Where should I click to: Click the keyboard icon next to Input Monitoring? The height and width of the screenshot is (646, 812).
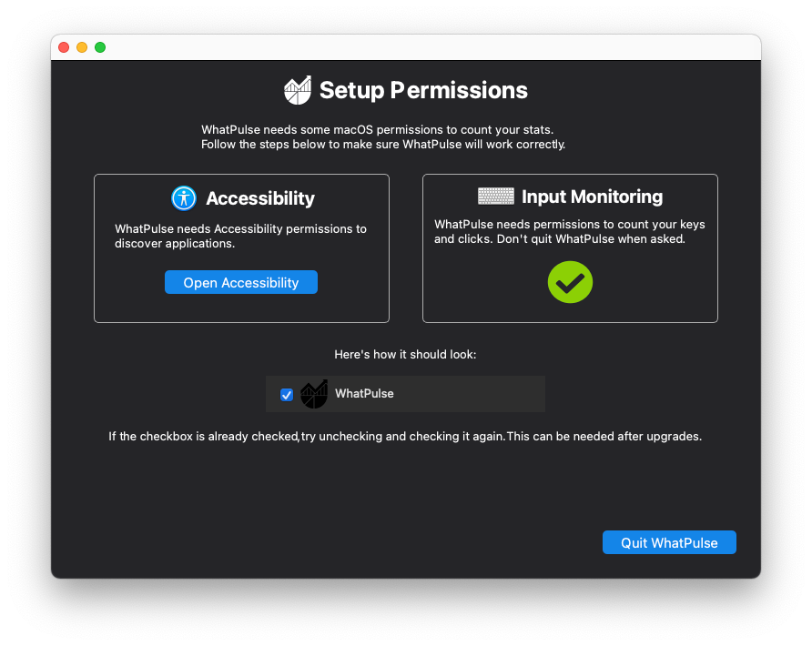coord(496,197)
